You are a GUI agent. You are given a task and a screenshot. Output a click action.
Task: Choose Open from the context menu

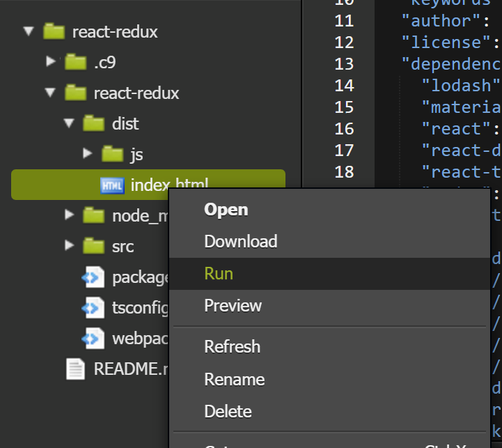tap(329, 210)
